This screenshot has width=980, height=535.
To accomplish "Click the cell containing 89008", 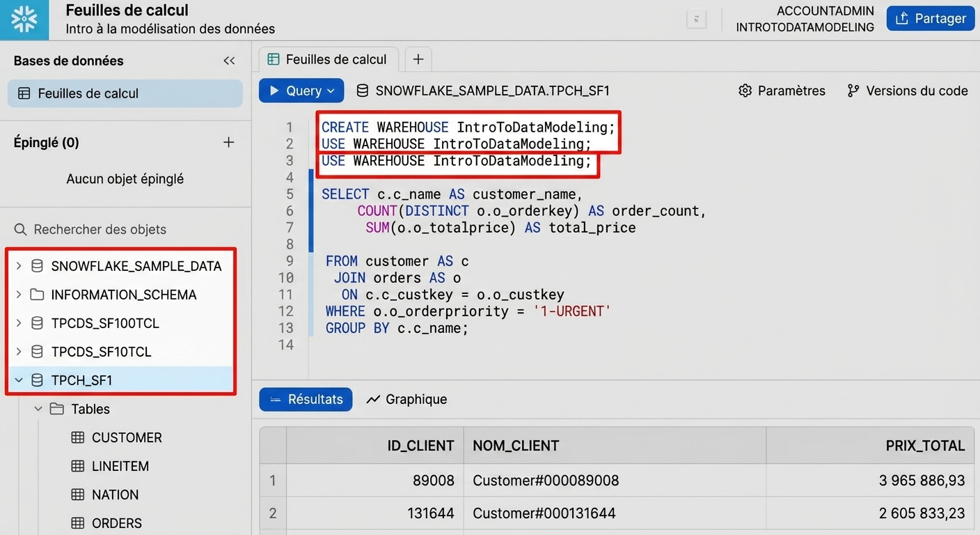I will [x=375, y=481].
